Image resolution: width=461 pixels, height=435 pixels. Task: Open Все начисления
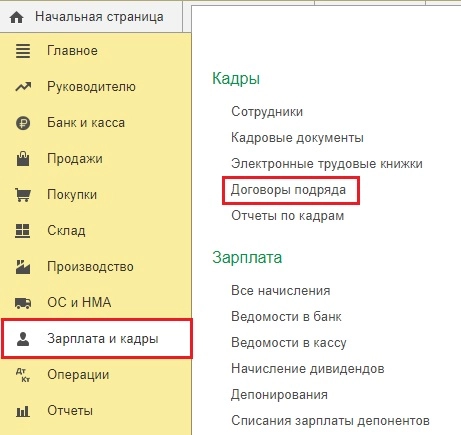point(281,291)
